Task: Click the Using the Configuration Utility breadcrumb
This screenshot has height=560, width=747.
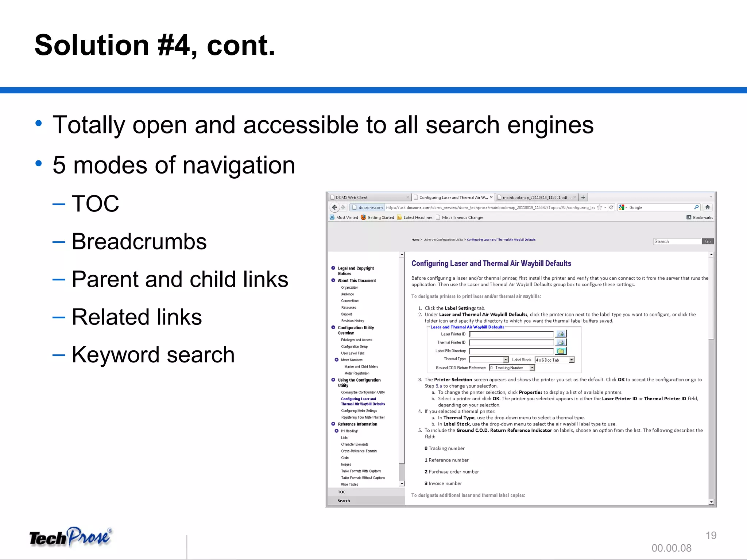Action: (x=443, y=240)
